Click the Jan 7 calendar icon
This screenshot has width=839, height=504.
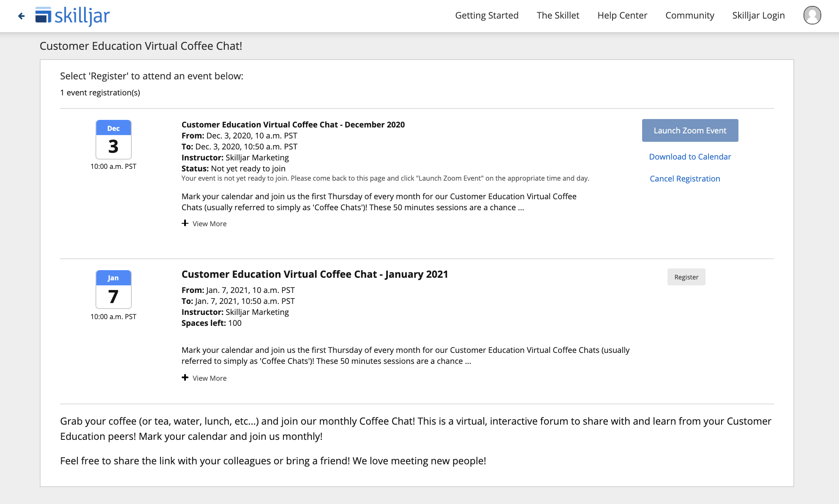tap(113, 290)
